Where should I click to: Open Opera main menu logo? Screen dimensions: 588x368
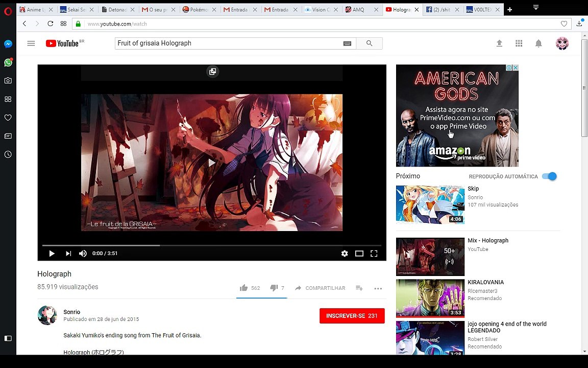pyautogui.click(x=8, y=11)
